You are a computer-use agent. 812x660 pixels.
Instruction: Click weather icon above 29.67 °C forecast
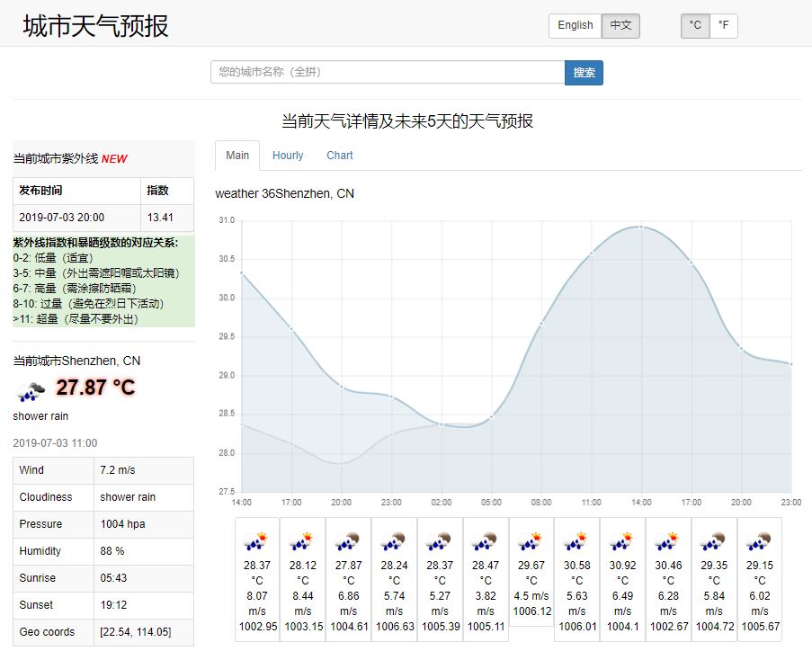point(531,541)
